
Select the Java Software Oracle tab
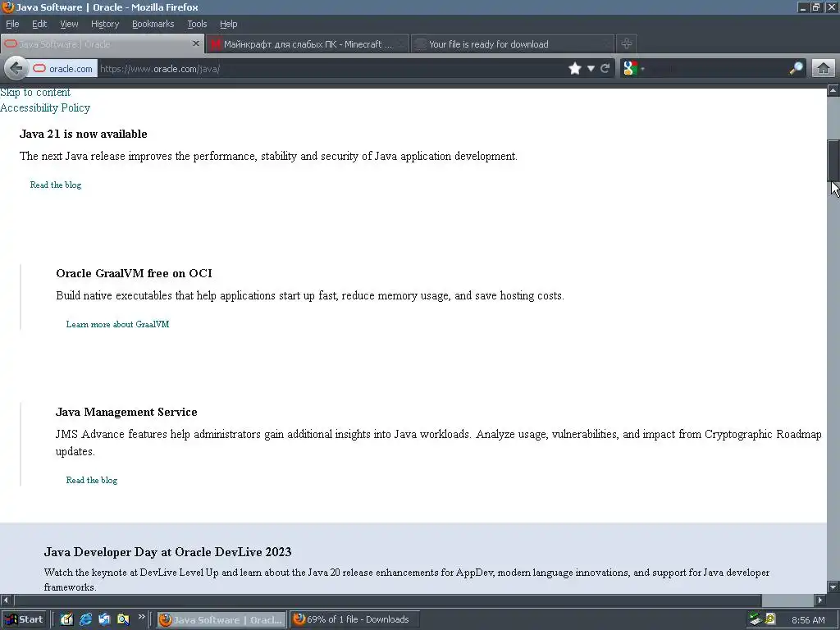(102, 44)
